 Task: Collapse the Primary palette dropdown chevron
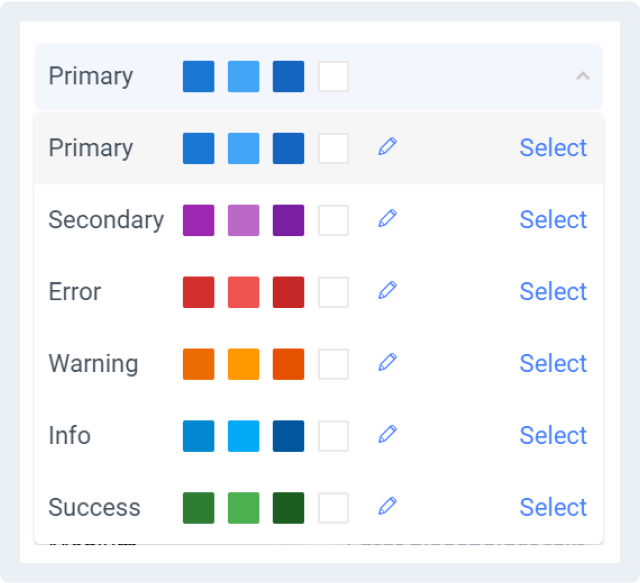click(x=582, y=76)
